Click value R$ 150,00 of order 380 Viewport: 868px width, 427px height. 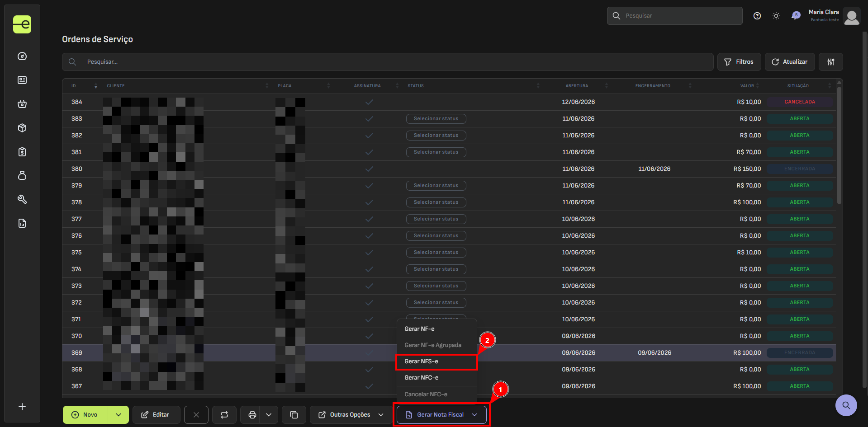(x=747, y=169)
